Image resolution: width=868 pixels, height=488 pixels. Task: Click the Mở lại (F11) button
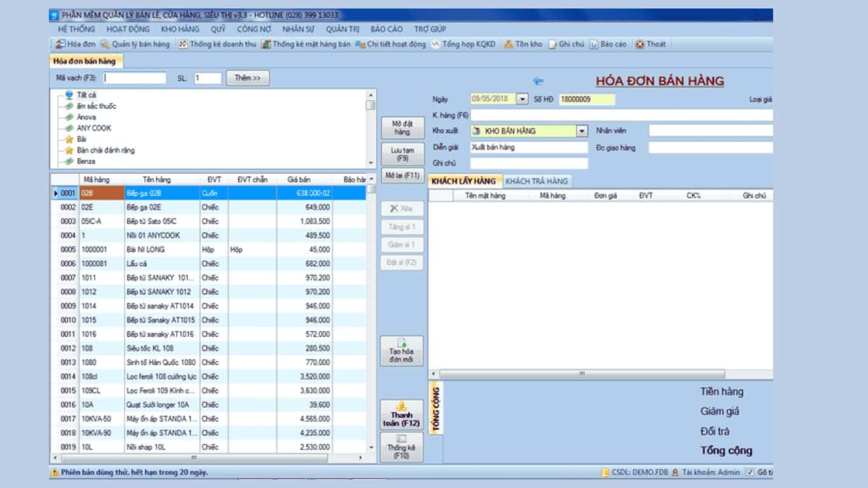pyautogui.click(x=402, y=175)
